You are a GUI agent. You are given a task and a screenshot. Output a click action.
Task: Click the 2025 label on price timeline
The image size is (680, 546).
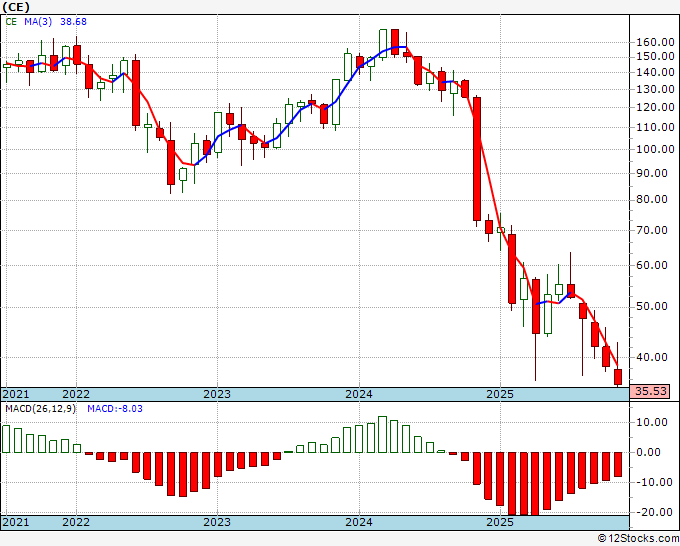tap(500, 394)
